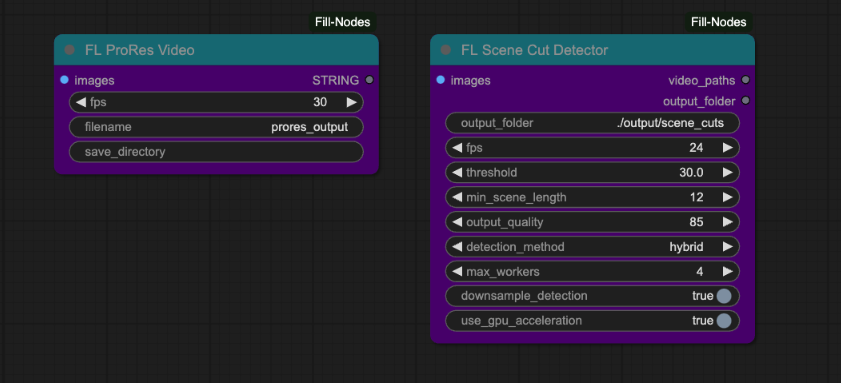Increase max_workers value

pyautogui.click(x=727, y=271)
